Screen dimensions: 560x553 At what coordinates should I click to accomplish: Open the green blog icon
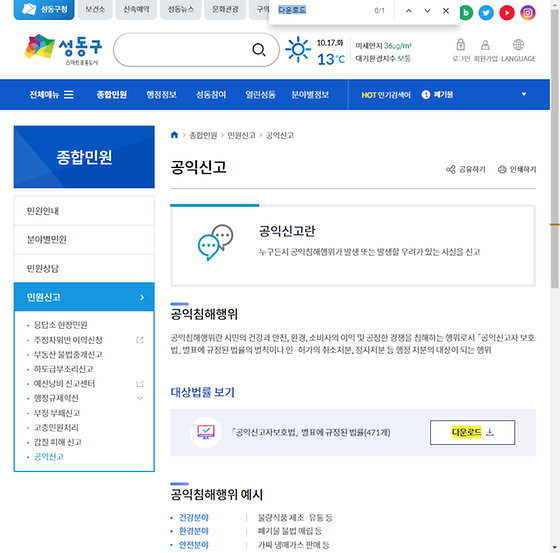click(466, 13)
